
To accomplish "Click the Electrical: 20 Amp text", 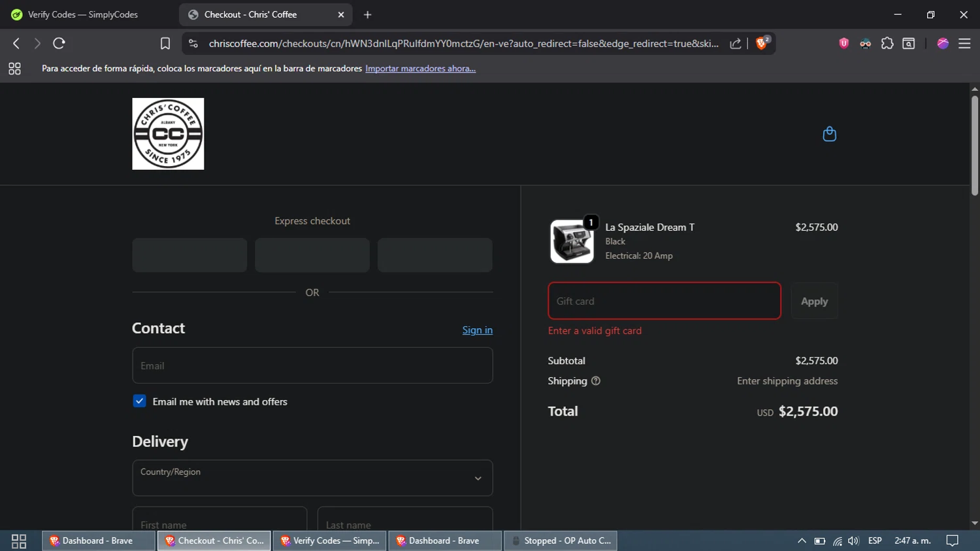I will coord(639,256).
